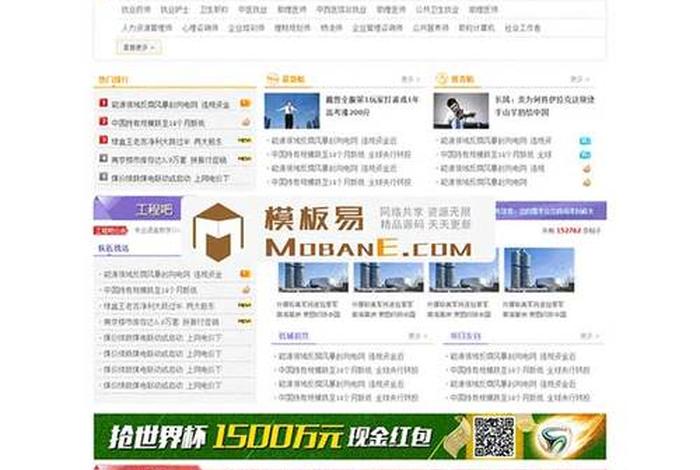Open the rightmost skyscraper thumbnail
The width and height of the screenshot is (700, 470).
[539, 270]
